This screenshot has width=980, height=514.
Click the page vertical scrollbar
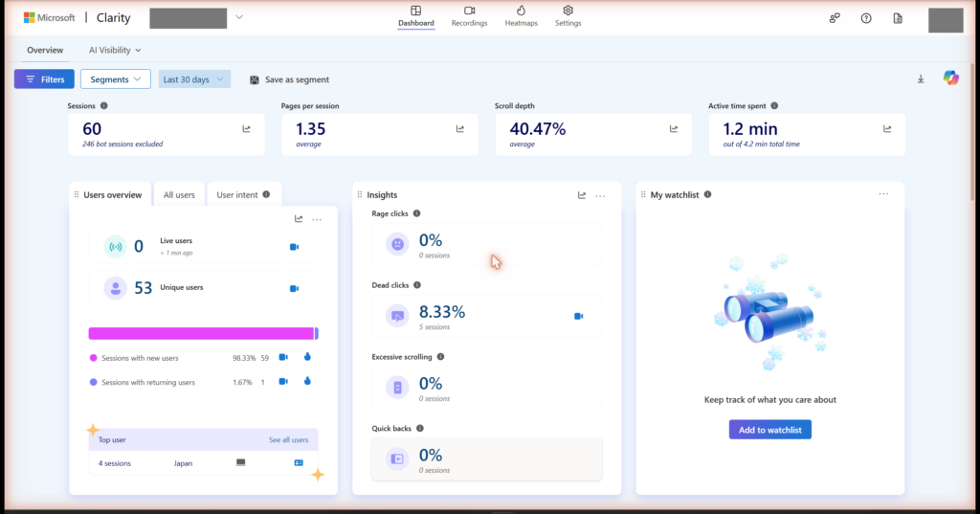[972, 131]
